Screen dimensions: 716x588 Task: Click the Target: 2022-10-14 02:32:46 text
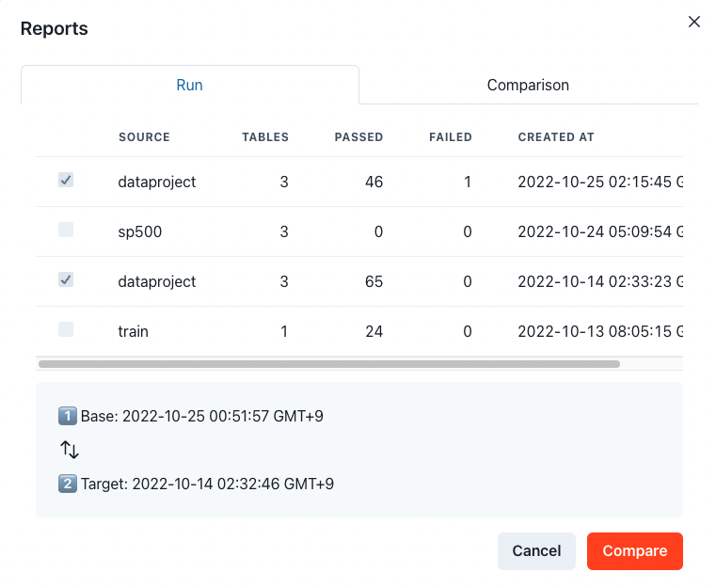[x=207, y=484]
